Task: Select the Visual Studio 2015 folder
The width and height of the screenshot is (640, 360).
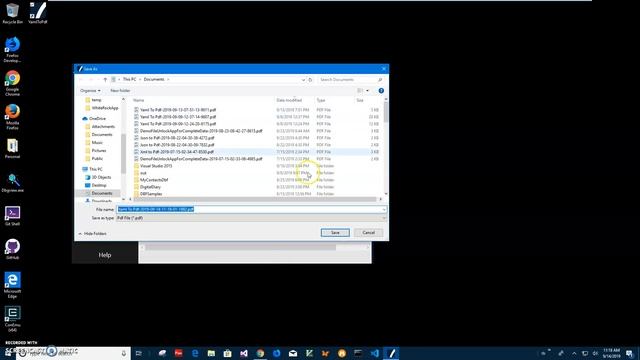Action: click(x=156, y=166)
